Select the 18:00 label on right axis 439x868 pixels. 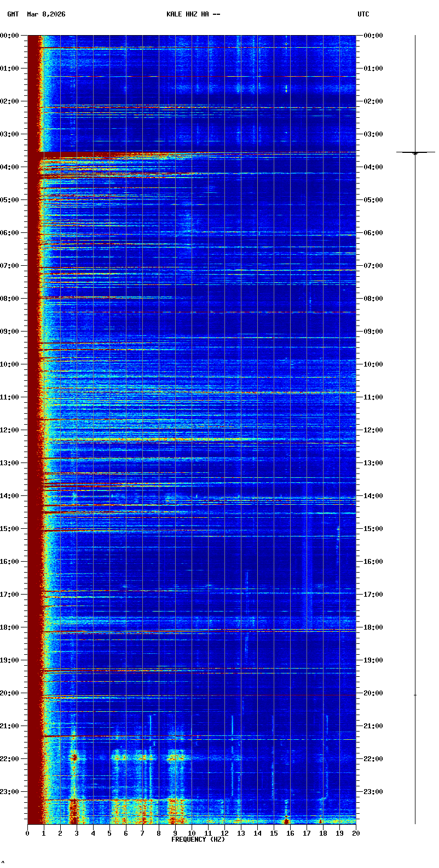(x=373, y=627)
